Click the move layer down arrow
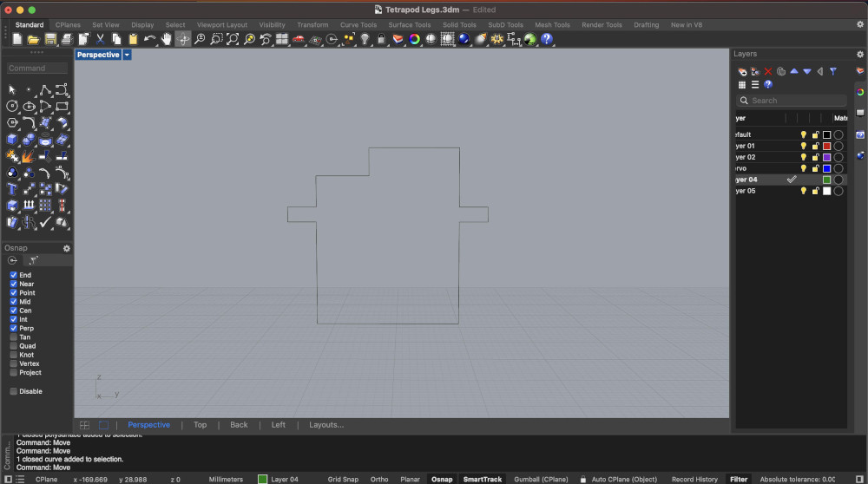 [x=807, y=71]
